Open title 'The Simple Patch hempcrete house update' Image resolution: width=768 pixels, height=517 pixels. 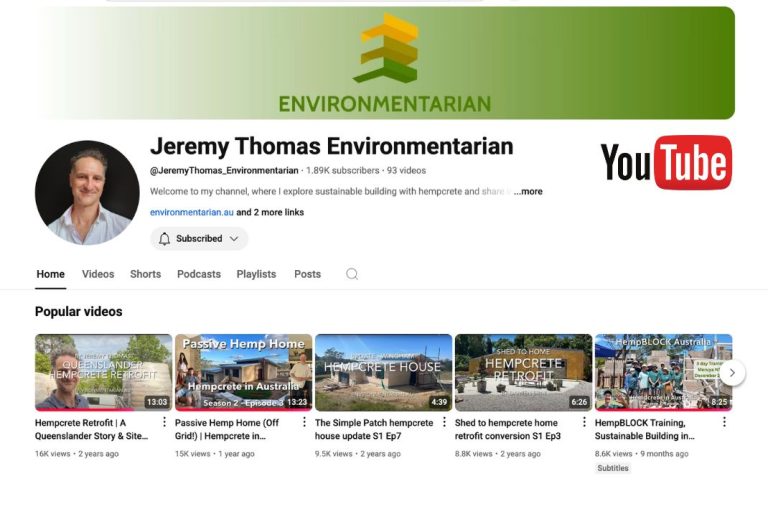point(374,429)
